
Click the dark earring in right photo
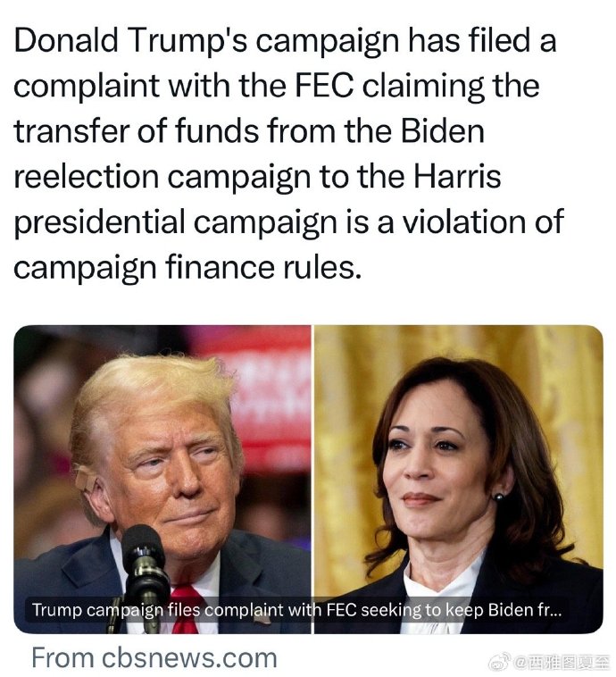point(498,497)
